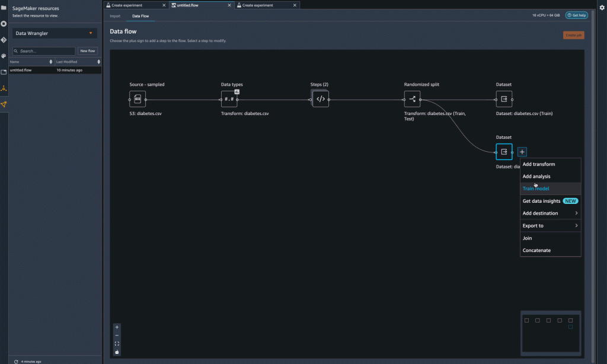
Task: Open the running terminals and kernels sidebar icon
Action: coord(4,24)
